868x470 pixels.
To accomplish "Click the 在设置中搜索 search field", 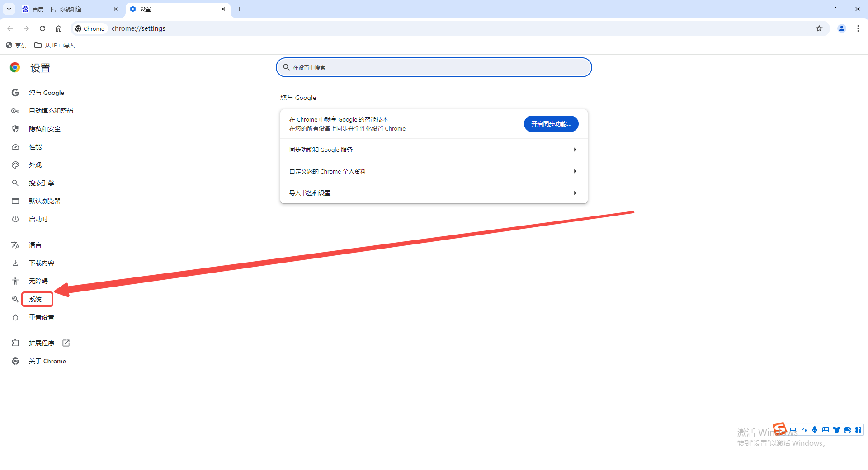I will coord(434,67).
